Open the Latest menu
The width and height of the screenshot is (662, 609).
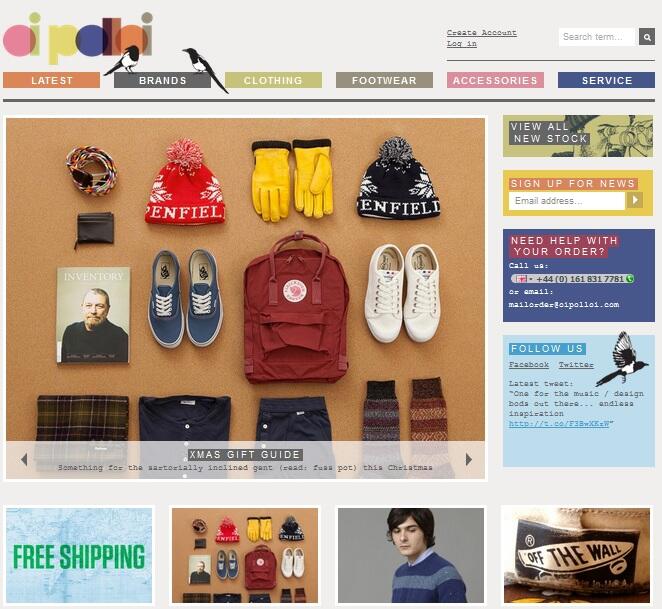pyautogui.click(x=52, y=80)
